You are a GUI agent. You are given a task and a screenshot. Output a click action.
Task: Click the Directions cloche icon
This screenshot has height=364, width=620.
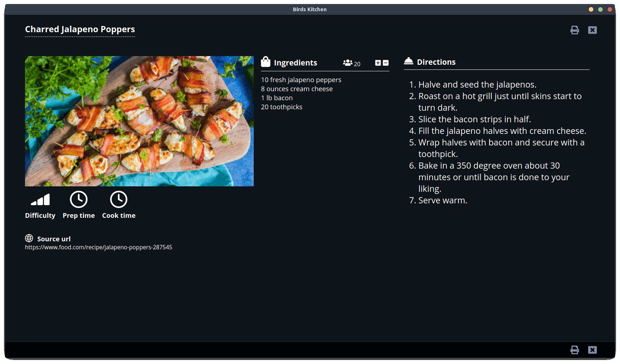pos(409,60)
